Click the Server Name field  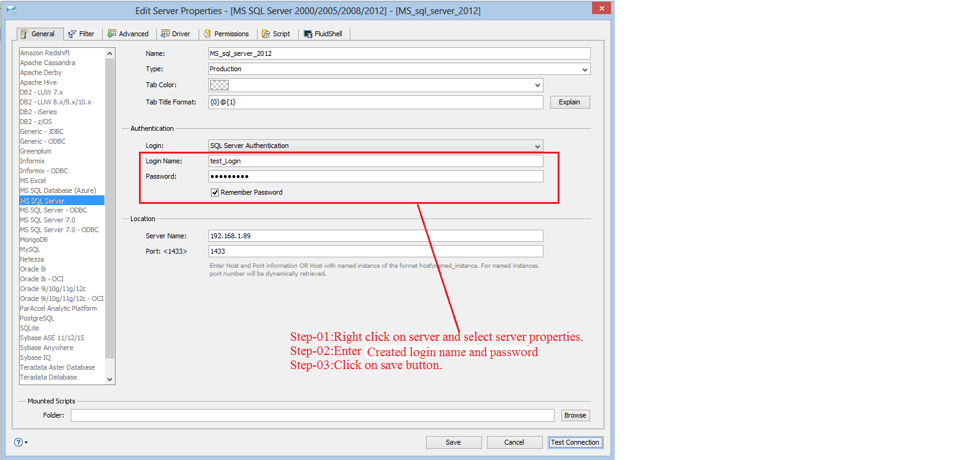(376, 236)
